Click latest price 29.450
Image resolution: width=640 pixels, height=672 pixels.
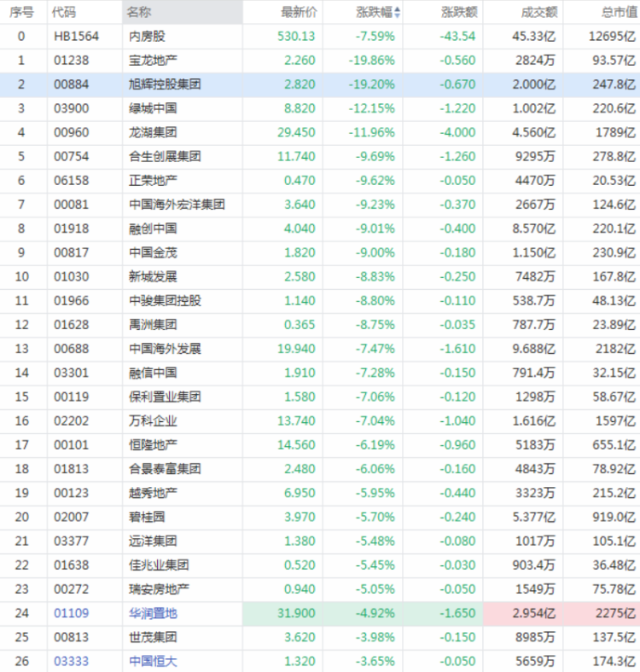click(x=296, y=132)
